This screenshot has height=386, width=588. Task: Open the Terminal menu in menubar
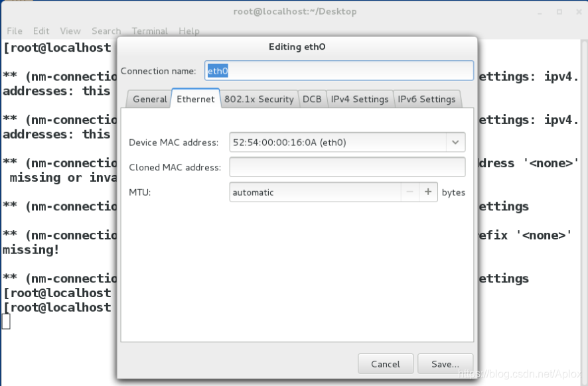point(149,31)
